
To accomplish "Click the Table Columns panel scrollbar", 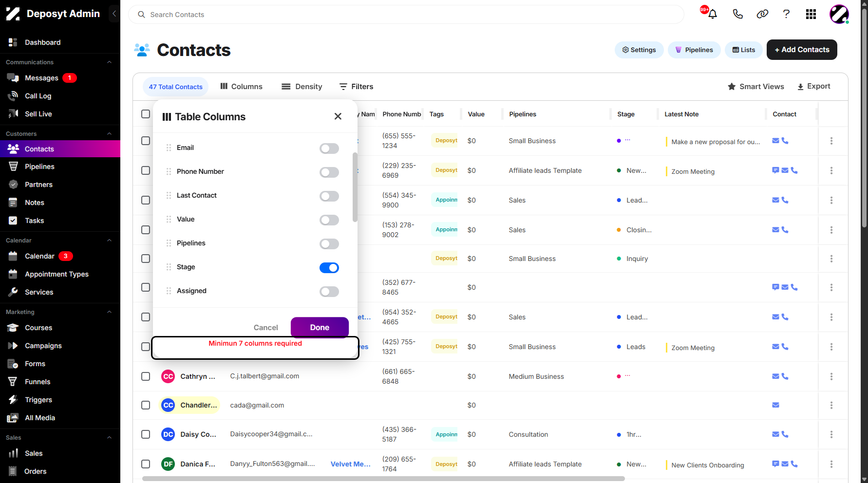I will [355, 187].
